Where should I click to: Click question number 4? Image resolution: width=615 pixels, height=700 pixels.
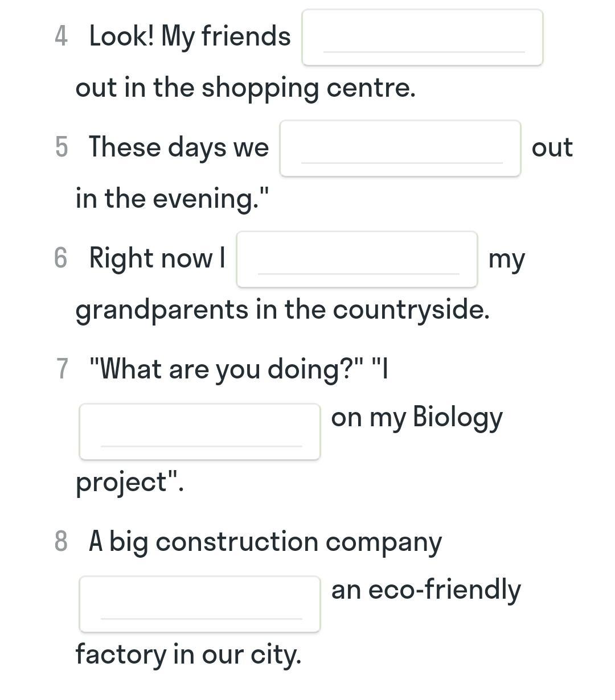pyautogui.click(x=61, y=37)
